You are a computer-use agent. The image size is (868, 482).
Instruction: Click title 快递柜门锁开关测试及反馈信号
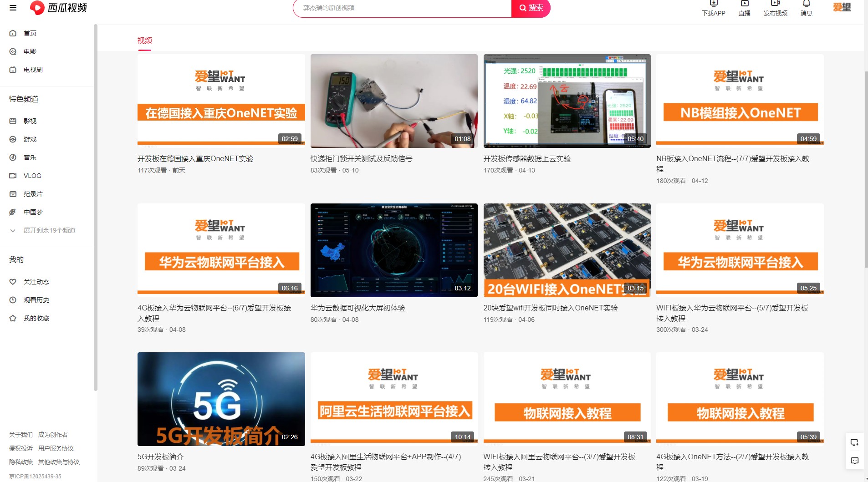[x=362, y=159]
